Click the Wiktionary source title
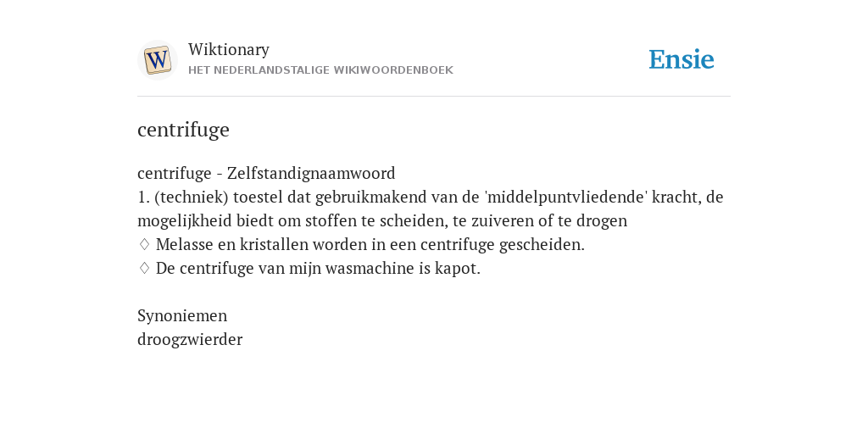This screenshot has height=434, width=868. [x=229, y=49]
